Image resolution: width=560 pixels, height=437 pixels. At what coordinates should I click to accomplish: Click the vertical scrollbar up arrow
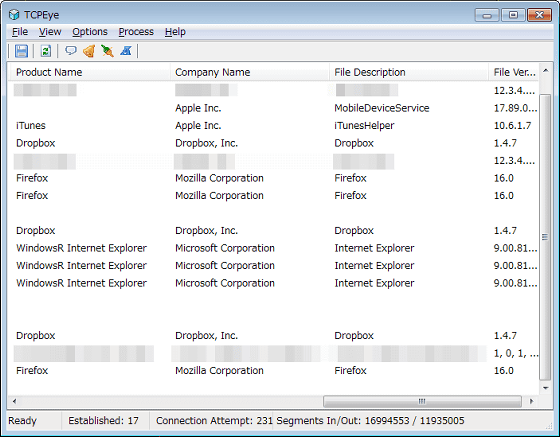coord(545,71)
